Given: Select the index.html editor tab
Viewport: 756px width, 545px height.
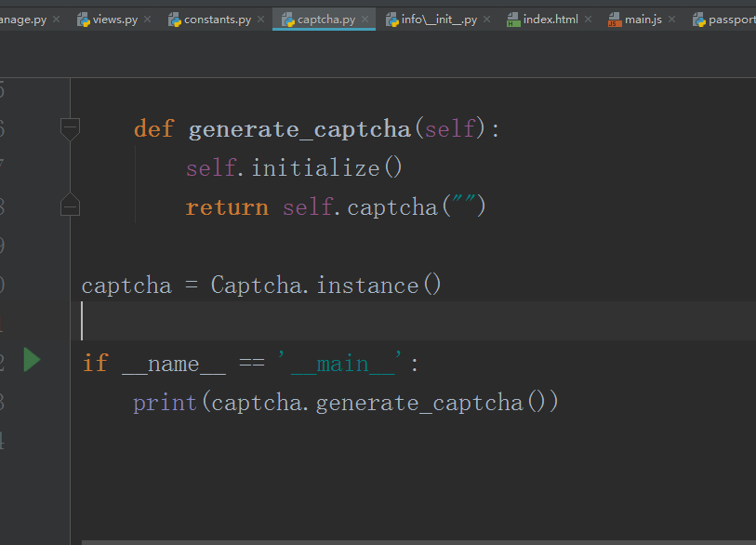Looking at the screenshot, I should click(x=550, y=19).
